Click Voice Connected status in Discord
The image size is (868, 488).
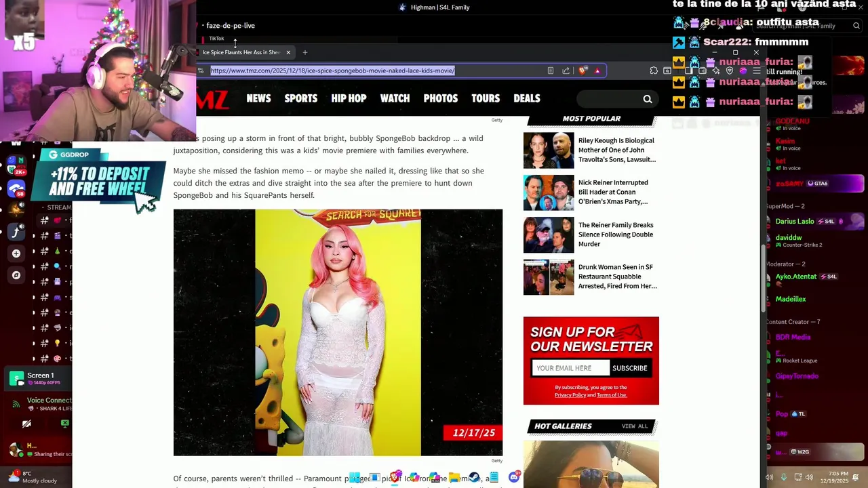tap(49, 401)
